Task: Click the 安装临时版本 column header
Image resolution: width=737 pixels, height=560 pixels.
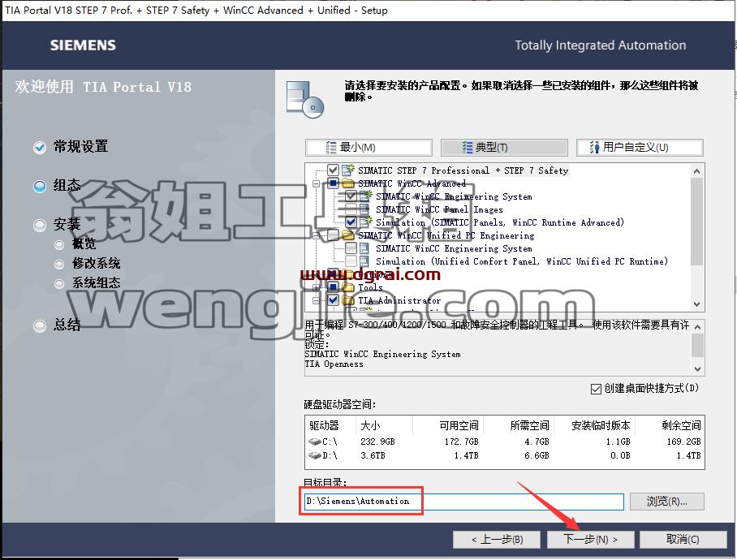Action: [x=601, y=425]
